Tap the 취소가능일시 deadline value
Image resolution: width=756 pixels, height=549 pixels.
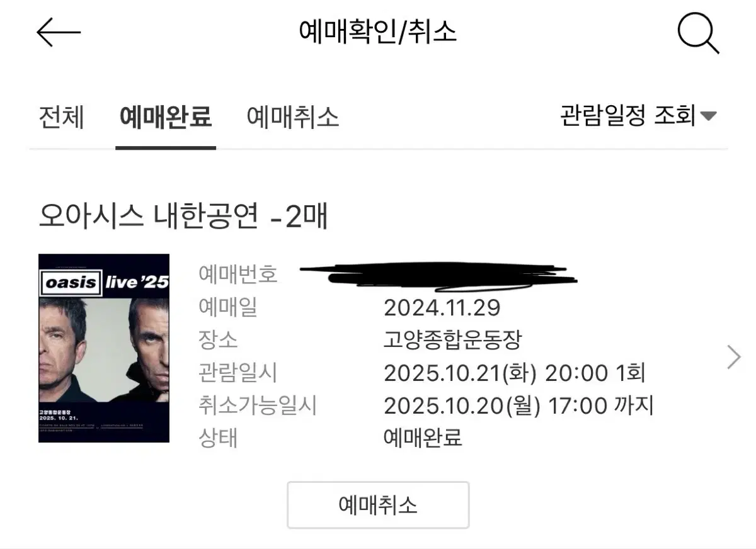click(x=518, y=406)
